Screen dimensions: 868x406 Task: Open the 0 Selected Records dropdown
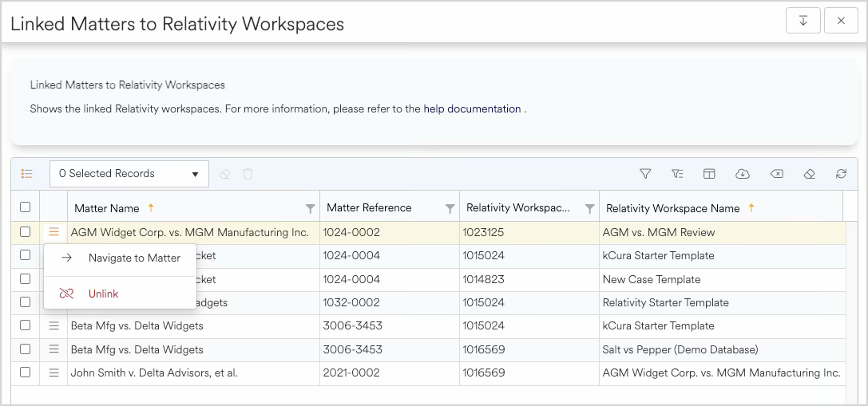coord(129,174)
